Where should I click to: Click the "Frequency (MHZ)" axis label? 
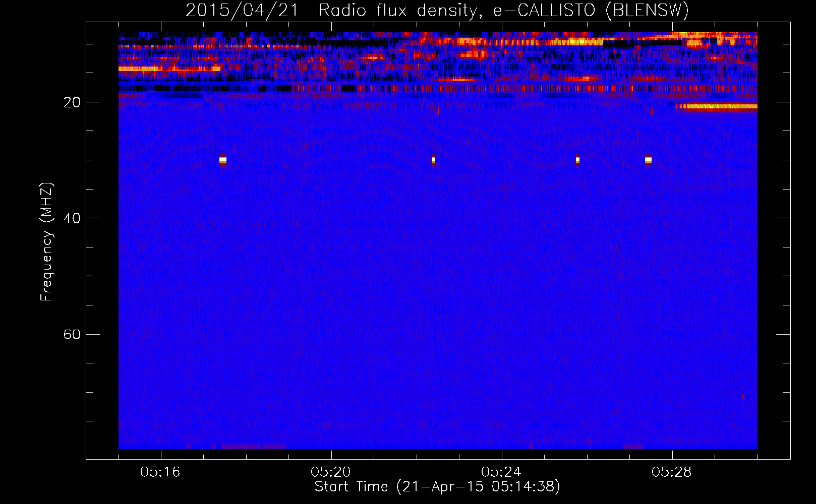point(46,242)
